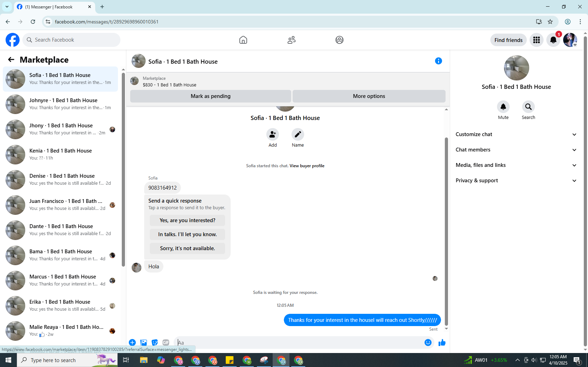
Task: Open Denise 1 Bed 1 Bath House chat
Action: pos(61,179)
